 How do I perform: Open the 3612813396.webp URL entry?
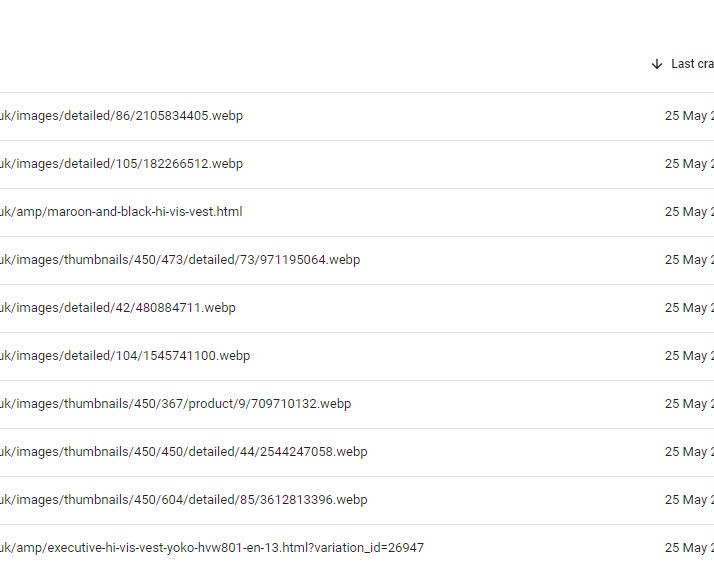[x=184, y=500]
